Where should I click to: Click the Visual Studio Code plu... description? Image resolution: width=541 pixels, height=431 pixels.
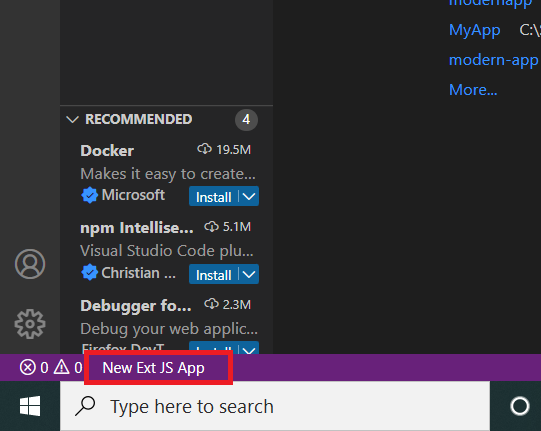pyautogui.click(x=167, y=251)
